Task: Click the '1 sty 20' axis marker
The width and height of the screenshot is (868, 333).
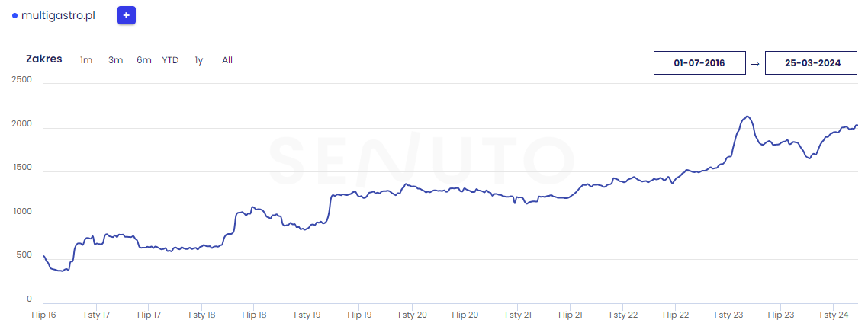Action: 413,315
